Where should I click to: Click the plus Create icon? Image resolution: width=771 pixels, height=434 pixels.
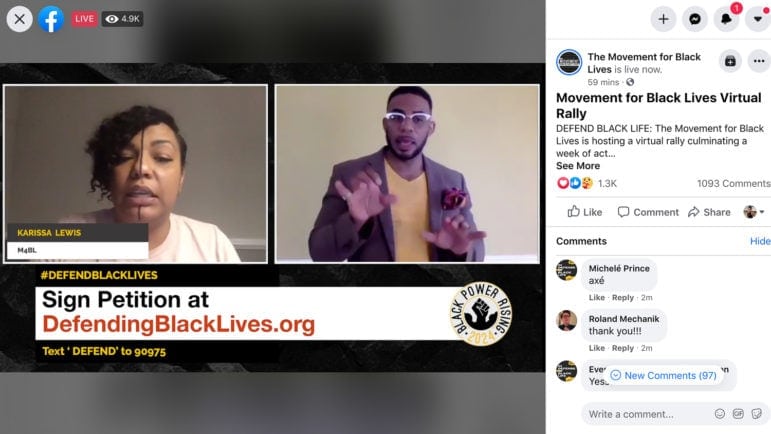point(663,19)
